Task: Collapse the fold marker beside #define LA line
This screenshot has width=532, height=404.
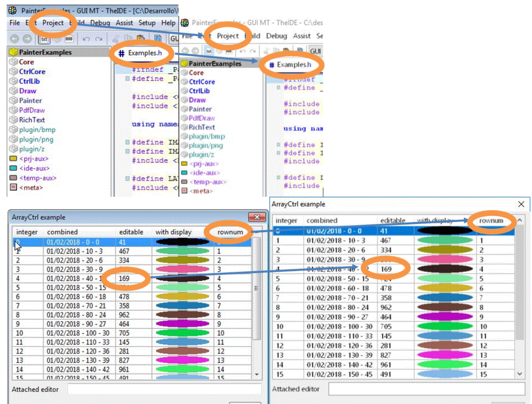Action: (127, 179)
